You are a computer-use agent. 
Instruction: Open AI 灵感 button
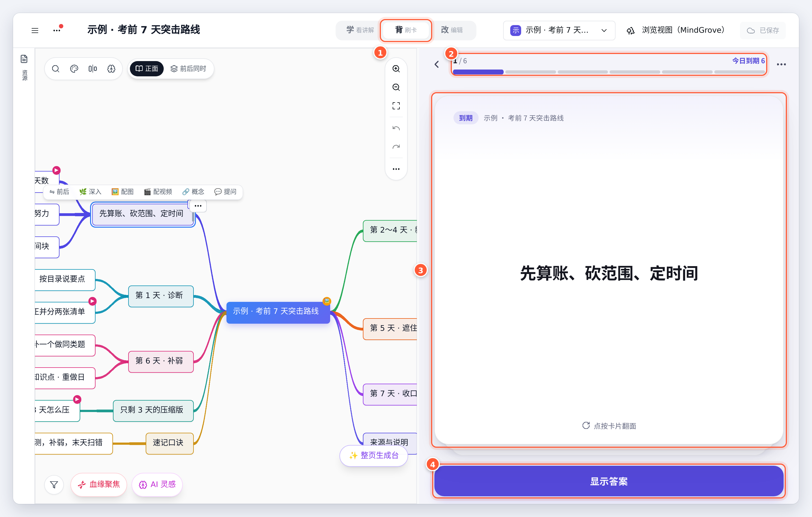point(157,485)
